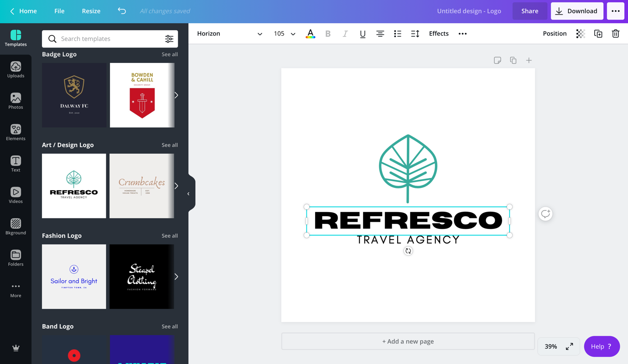
Task: Share the design
Action: (x=530, y=11)
